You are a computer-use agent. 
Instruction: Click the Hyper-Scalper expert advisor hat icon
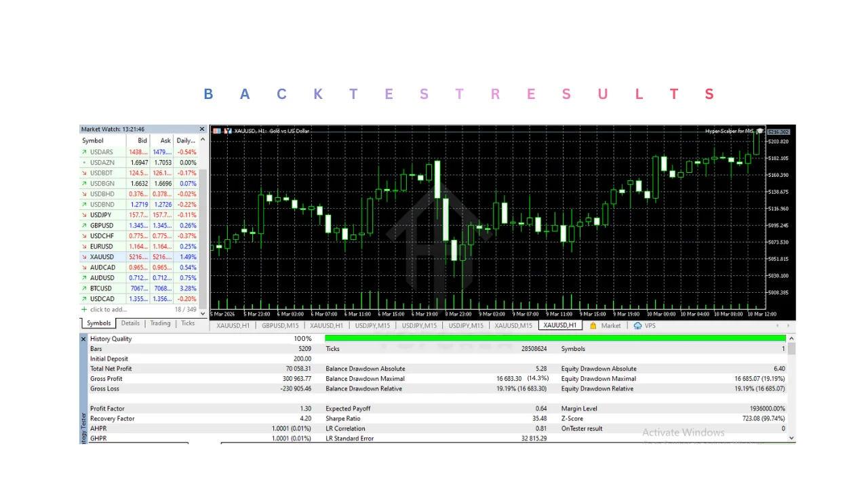(x=760, y=131)
